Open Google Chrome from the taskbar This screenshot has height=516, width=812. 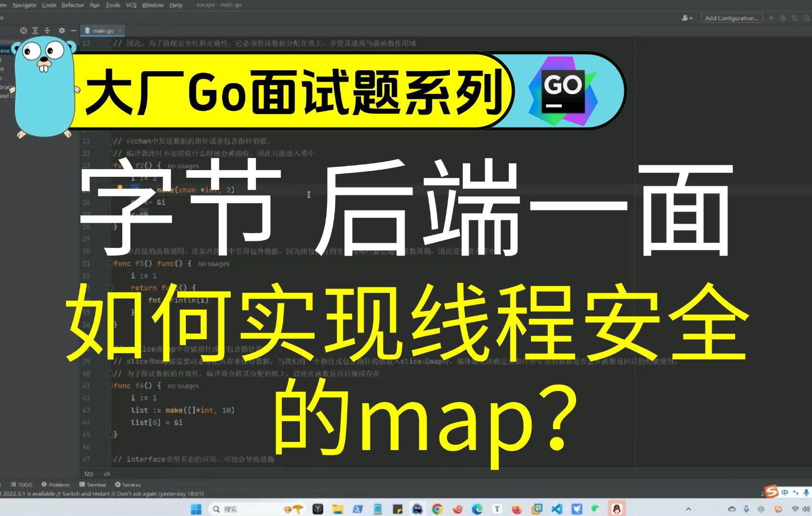[x=437, y=509]
